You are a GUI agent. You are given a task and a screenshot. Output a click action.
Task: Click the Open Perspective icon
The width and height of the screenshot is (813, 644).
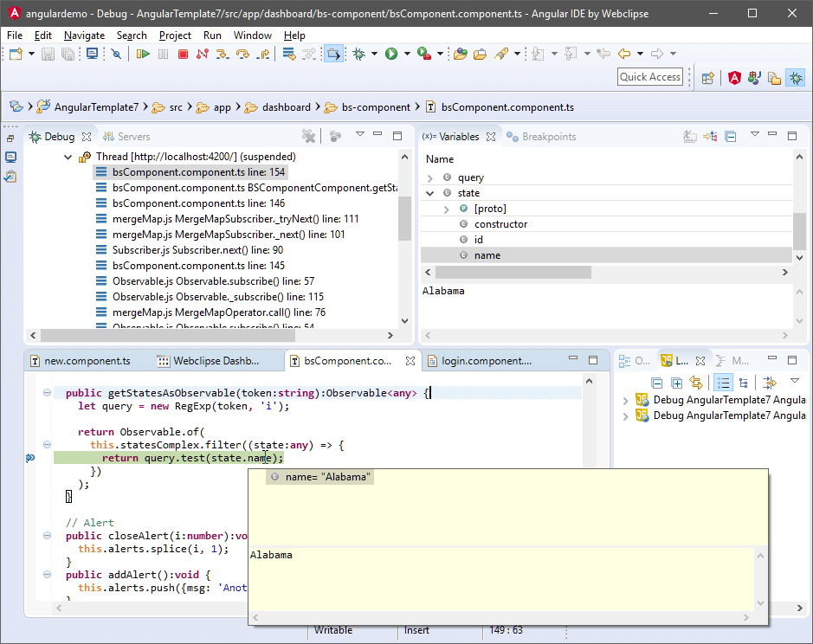click(707, 78)
